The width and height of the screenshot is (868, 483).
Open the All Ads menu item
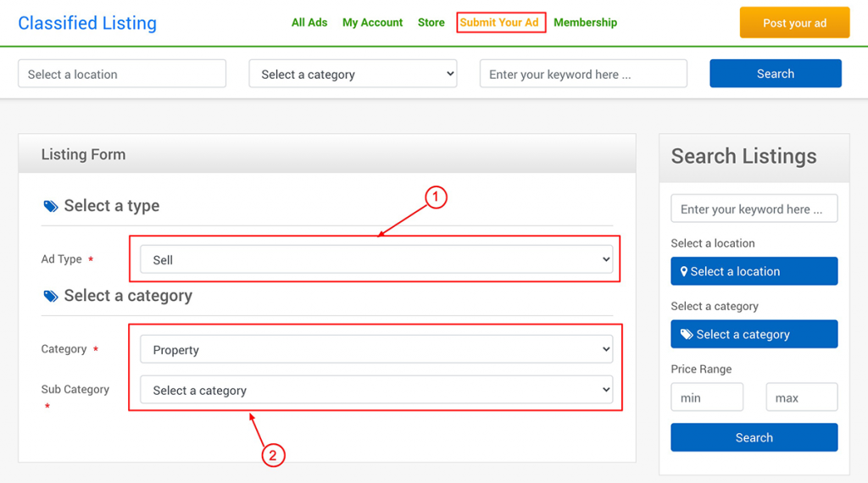pos(309,23)
